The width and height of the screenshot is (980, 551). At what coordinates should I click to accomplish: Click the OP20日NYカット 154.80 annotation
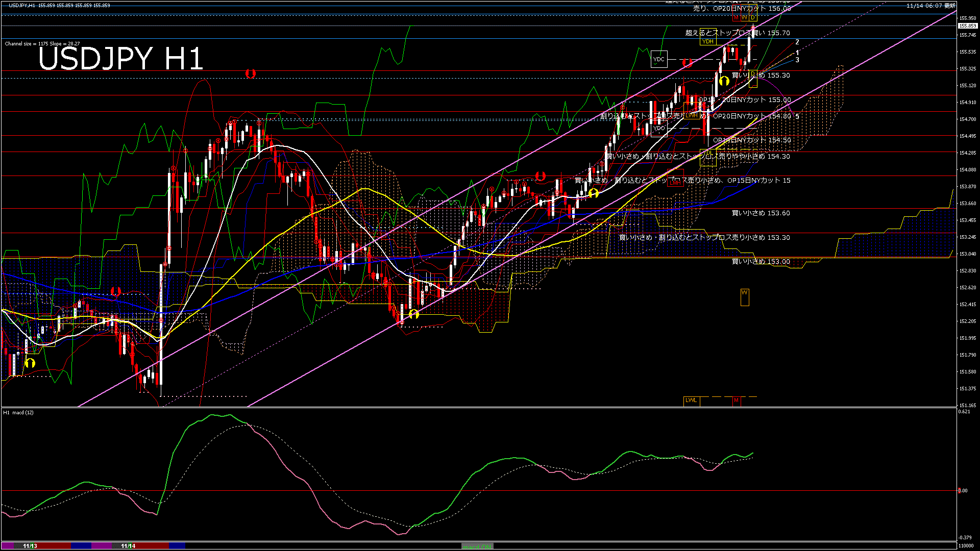(752, 116)
